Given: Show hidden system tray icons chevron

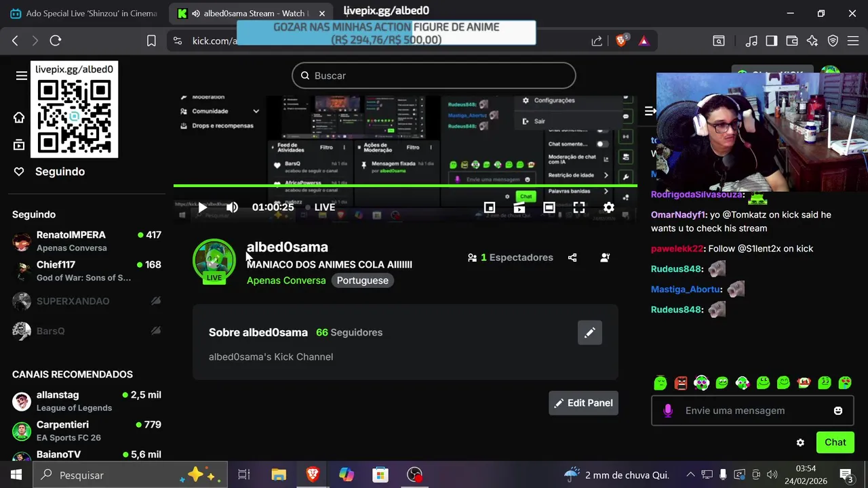Looking at the screenshot, I should coord(690,475).
